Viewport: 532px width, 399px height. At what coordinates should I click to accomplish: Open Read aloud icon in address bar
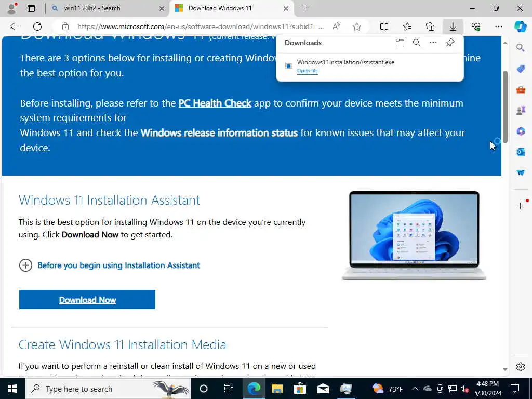(x=336, y=26)
